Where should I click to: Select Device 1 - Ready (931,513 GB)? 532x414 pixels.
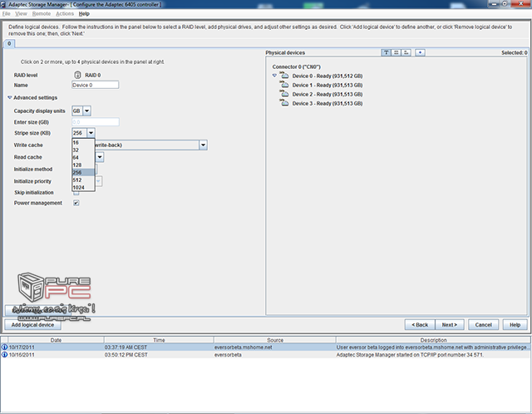pyautogui.click(x=328, y=85)
